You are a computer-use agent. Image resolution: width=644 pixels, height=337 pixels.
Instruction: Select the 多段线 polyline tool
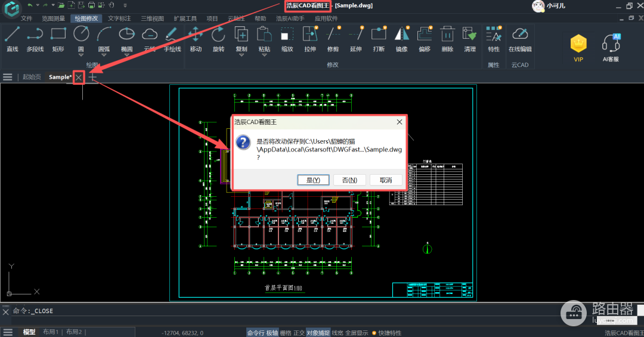pyautogui.click(x=35, y=39)
